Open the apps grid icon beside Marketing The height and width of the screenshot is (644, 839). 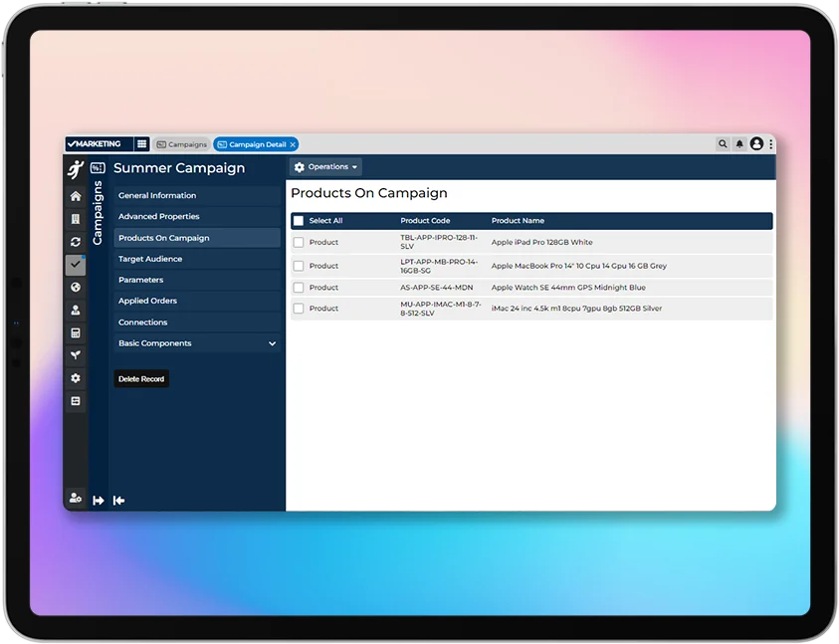141,144
